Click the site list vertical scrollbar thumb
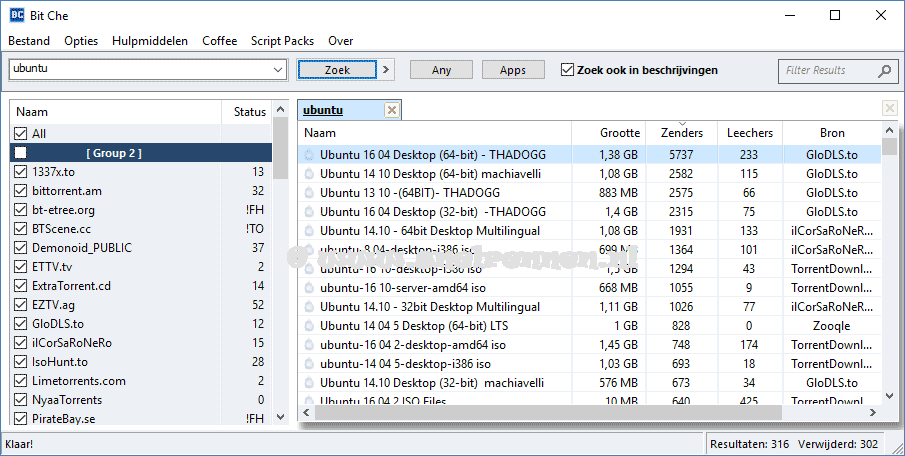 click(x=281, y=148)
